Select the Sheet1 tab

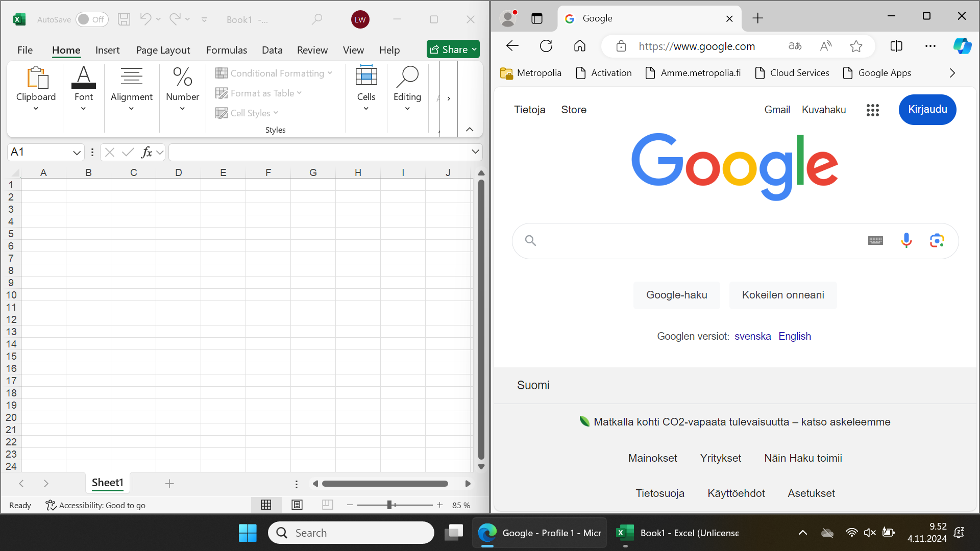point(107,483)
